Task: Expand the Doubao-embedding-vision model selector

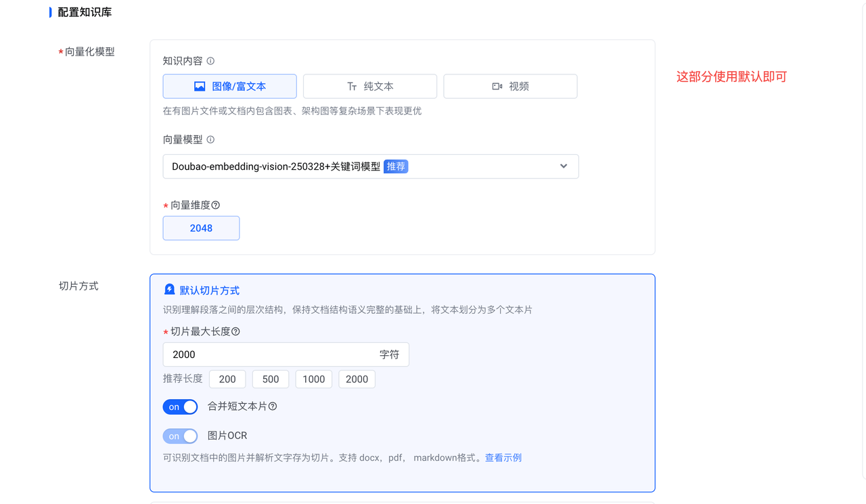Action: coord(370,166)
